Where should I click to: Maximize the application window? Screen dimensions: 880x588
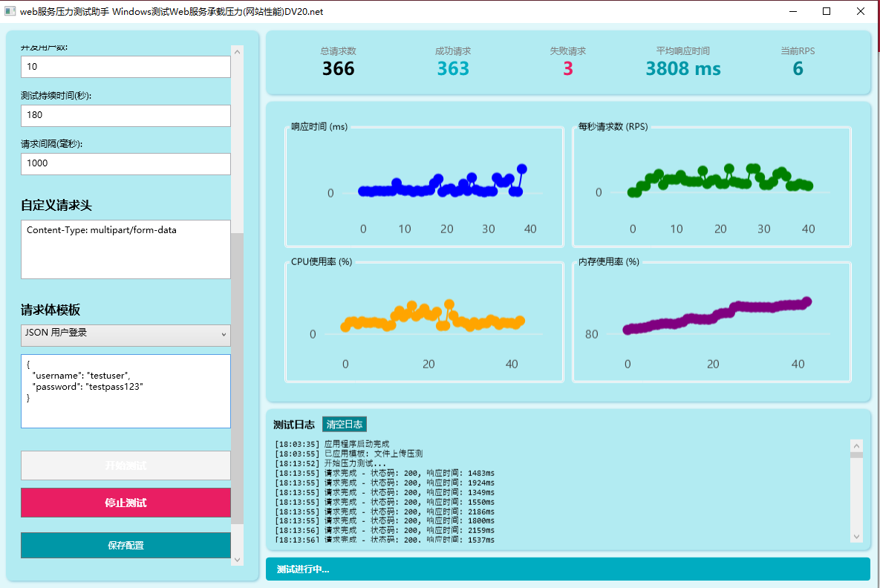[827, 12]
